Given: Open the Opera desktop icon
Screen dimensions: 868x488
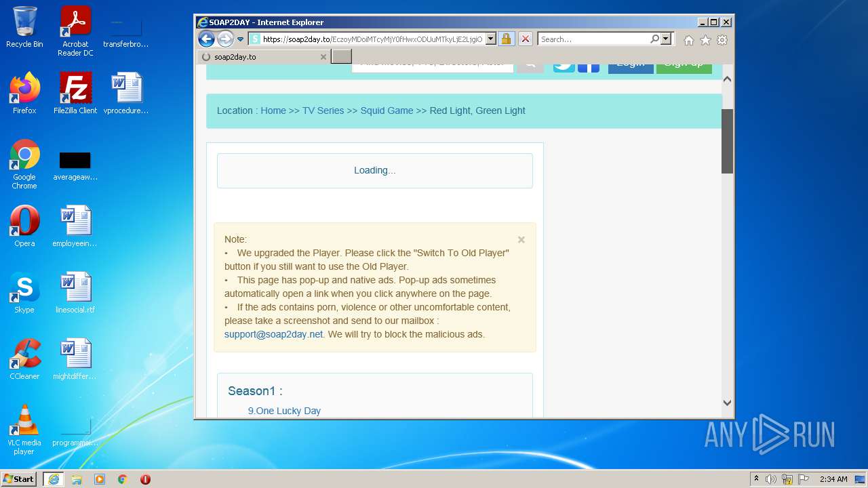Looking at the screenshot, I should coord(24,226).
